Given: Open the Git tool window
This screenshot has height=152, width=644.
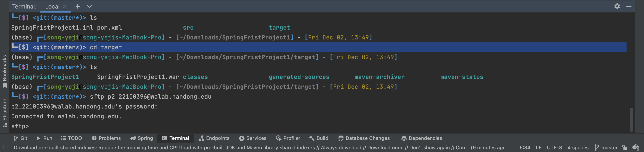Looking at the screenshot, I should point(21,138).
